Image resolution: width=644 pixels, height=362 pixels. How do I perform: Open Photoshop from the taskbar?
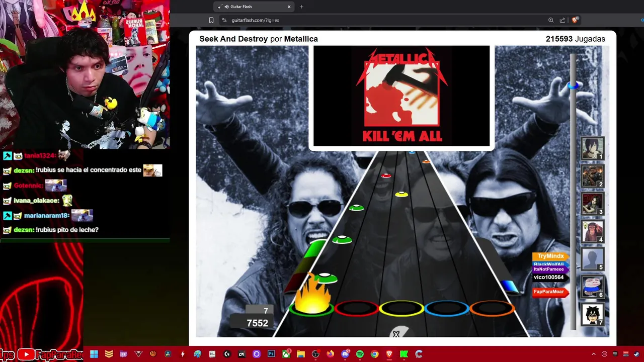pyautogui.click(x=271, y=354)
